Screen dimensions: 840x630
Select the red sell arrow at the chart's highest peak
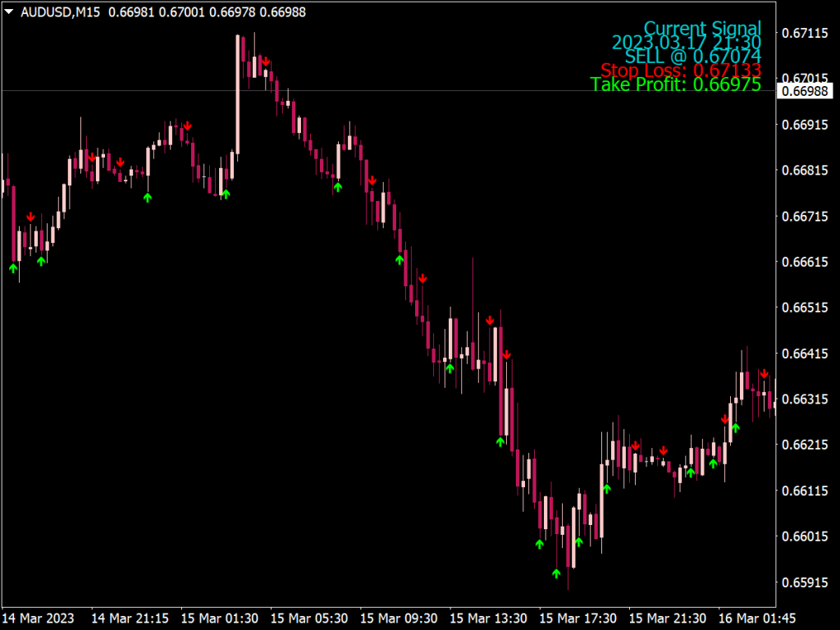(266, 62)
